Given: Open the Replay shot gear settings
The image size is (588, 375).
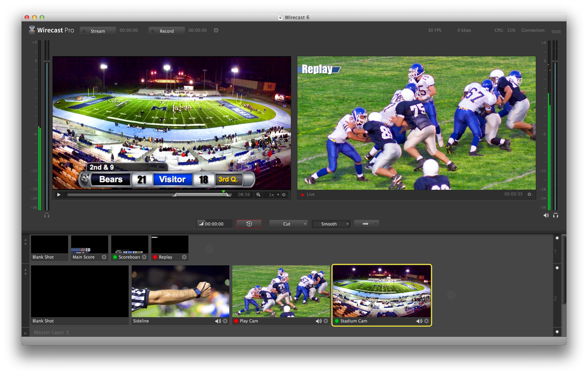Looking at the screenshot, I should (184, 257).
